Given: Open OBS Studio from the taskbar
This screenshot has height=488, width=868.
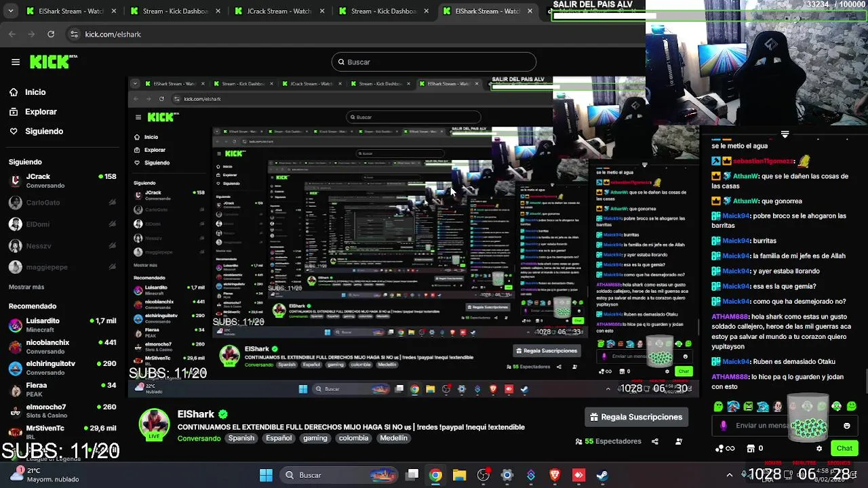Looking at the screenshot, I should pyautogui.click(x=484, y=475).
